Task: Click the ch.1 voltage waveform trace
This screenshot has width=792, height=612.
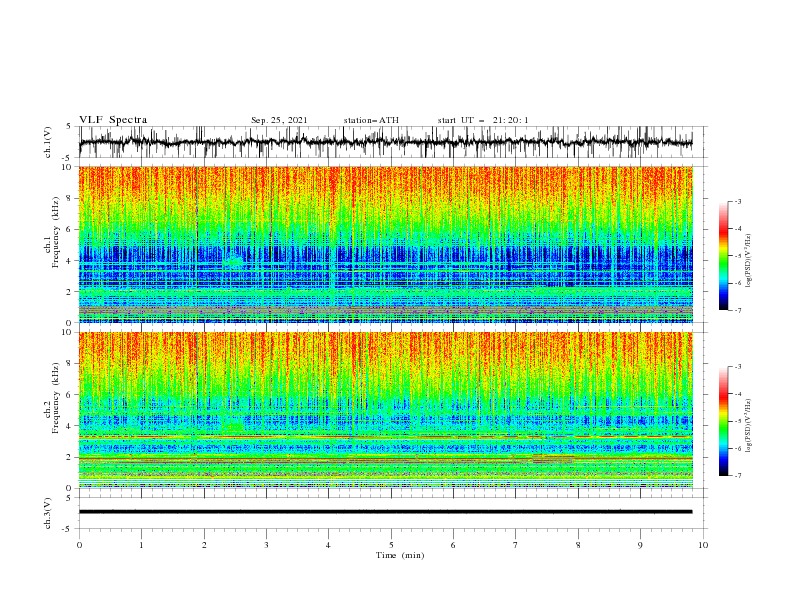Action: click(385, 142)
